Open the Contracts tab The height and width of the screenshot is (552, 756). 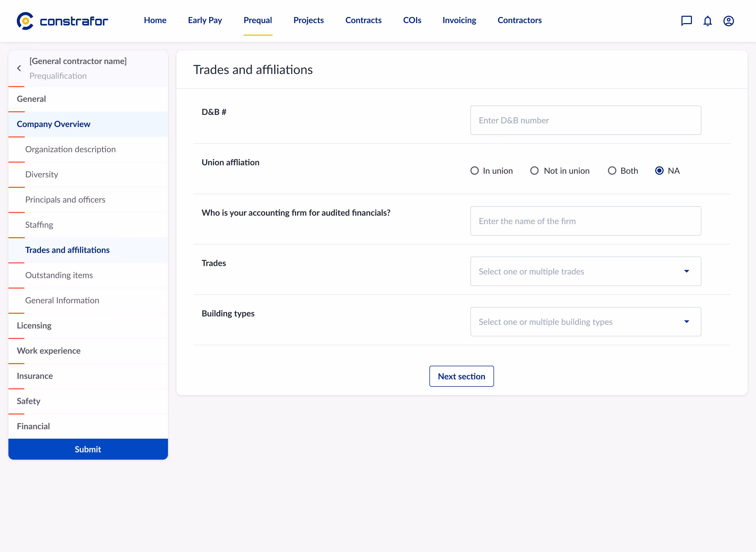pos(364,20)
